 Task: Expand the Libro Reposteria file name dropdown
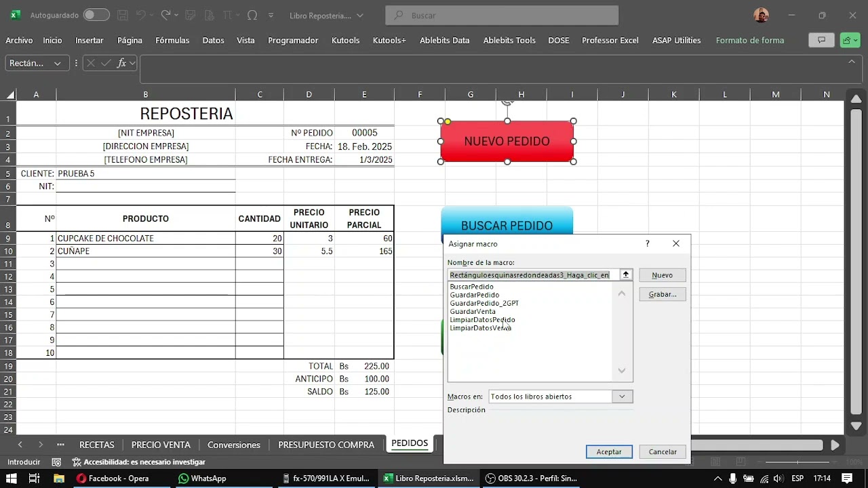click(x=360, y=15)
